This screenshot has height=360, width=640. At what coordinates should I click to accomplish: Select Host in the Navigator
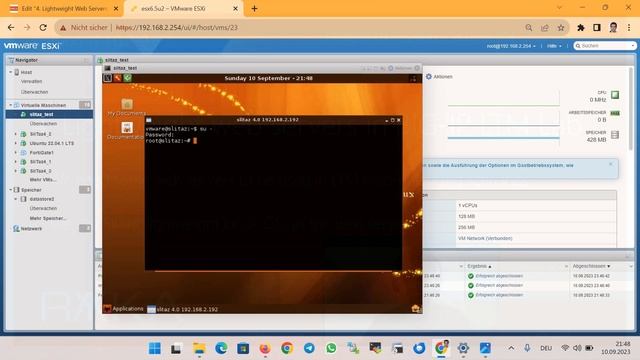26,72
